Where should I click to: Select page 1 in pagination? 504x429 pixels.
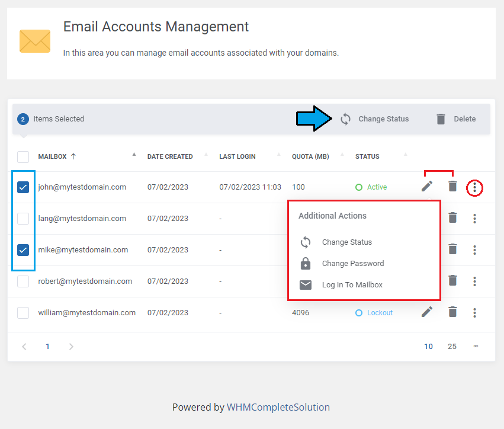[x=47, y=347]
